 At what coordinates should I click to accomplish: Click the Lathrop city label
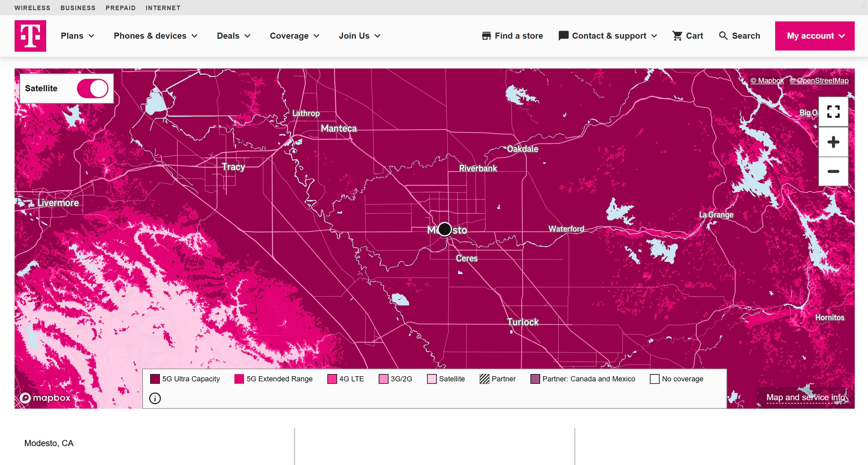point(306,113)
